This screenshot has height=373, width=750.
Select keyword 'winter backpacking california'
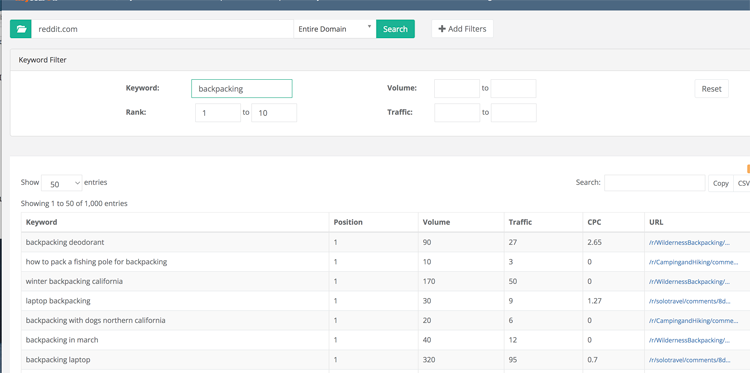[74, 281]
